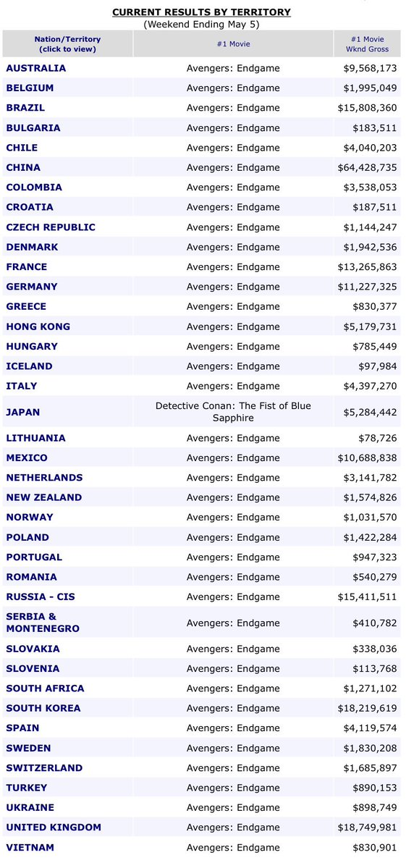
Task: Click the #1 Movie Wknd Gross header
Action: [367, 44]
